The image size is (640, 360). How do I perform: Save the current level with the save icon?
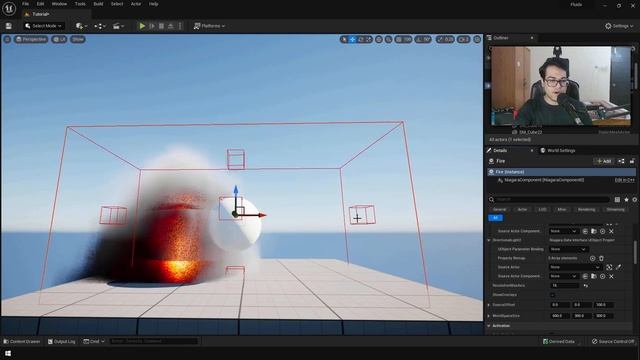pyautogui.click(x=9, y=26)
